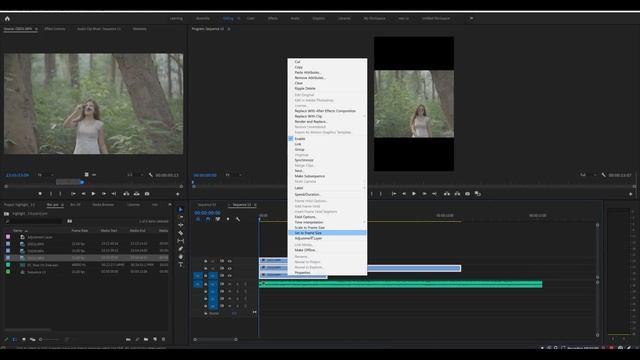Play the clip in the Source monitor

[93, 194]
